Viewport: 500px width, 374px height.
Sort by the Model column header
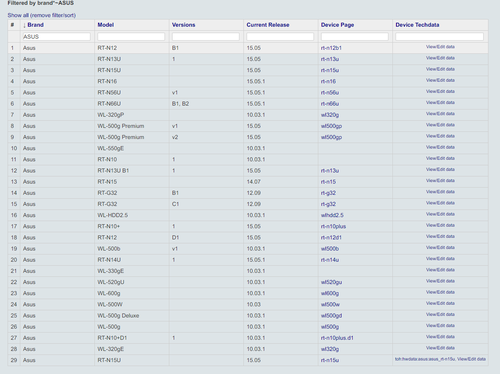106,25
